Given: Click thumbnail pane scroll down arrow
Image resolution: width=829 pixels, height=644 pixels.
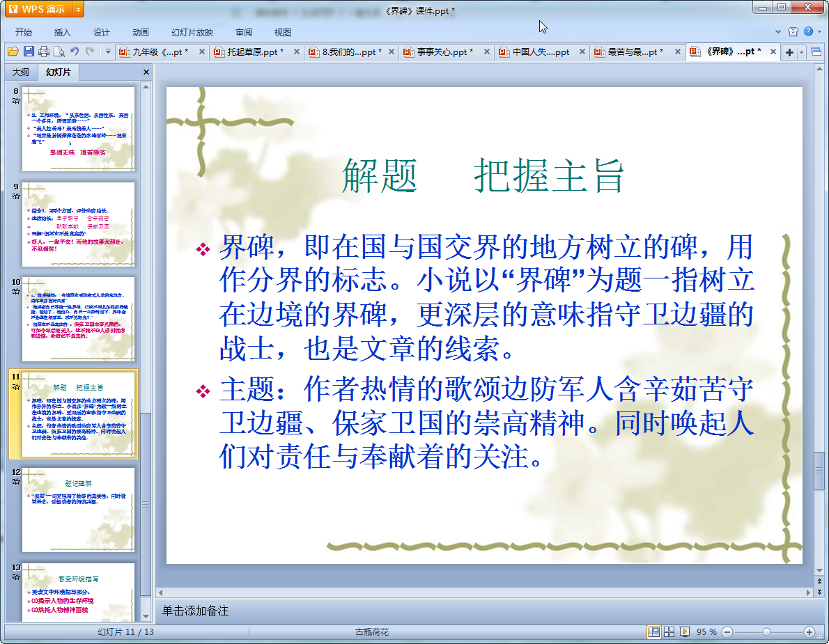Looking at the screenshot, I should click(146, 617).
